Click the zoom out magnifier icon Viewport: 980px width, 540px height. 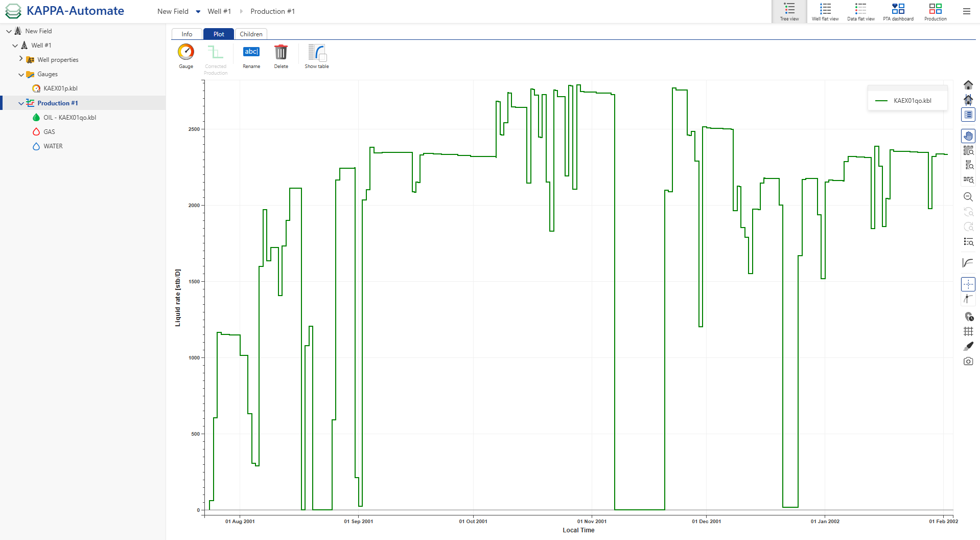[968, 197]
